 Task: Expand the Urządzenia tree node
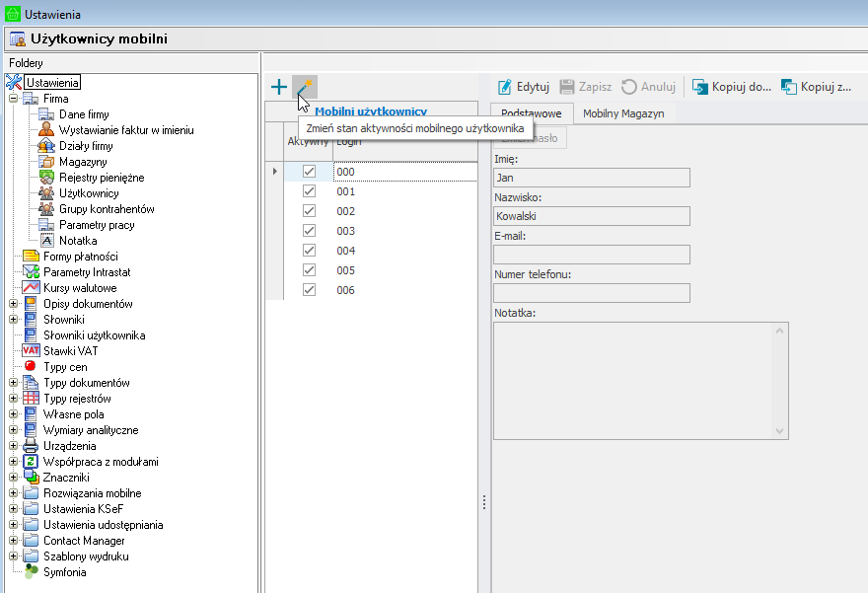click(x=13, y=446)
